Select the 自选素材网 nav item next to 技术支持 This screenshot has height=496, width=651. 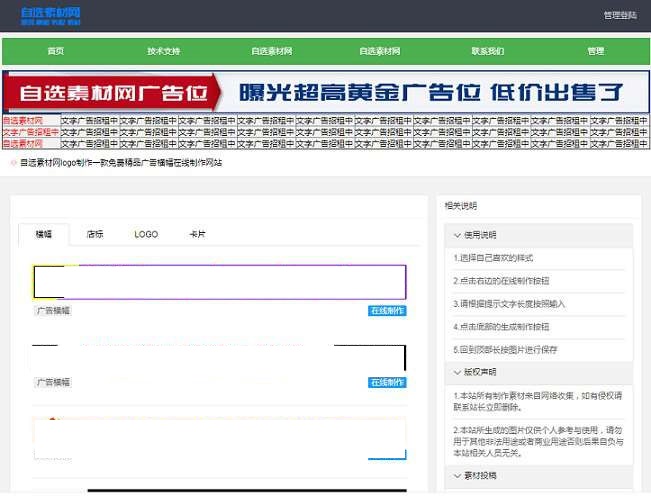click(x=272, y=51)
